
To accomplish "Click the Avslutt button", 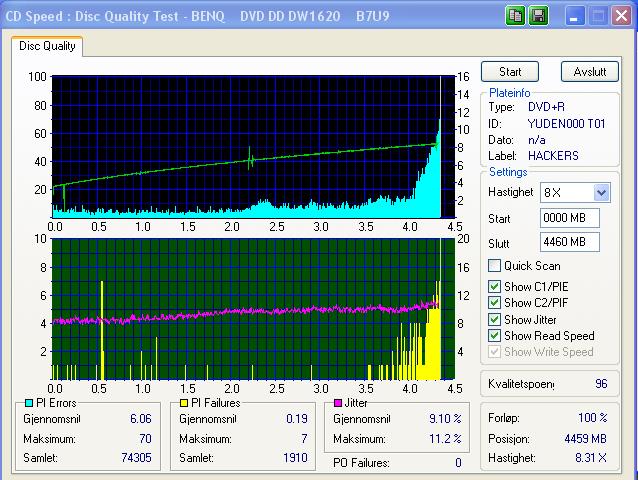I will click(x=590, y=72).
